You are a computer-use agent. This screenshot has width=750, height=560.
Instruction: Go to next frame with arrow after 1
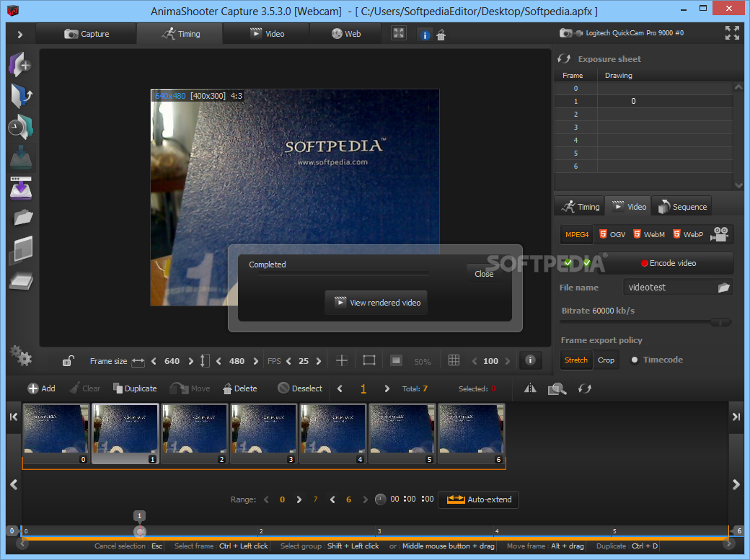pos(387,388)
